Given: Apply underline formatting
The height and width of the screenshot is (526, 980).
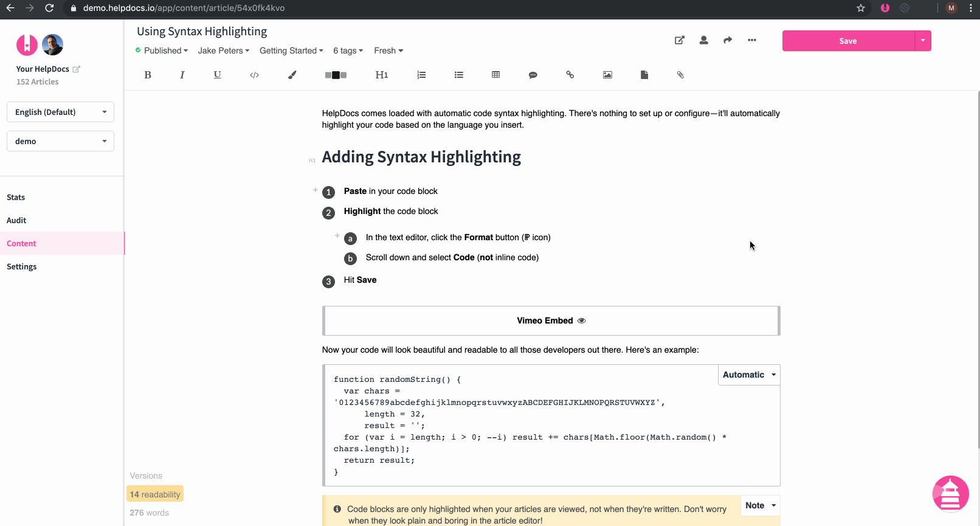Looking at the screenshot, I should click(x=218, y=75).
